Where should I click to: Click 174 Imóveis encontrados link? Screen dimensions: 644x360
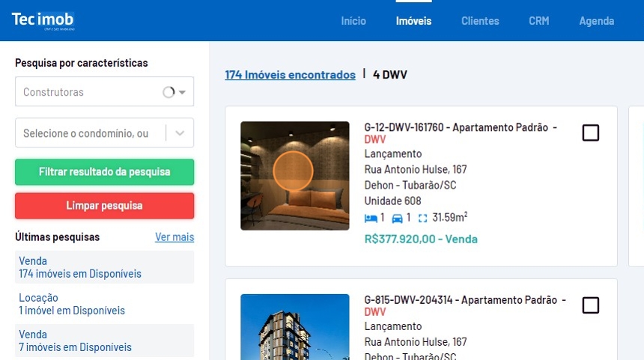pyautogui.click(x=290, y=75)
